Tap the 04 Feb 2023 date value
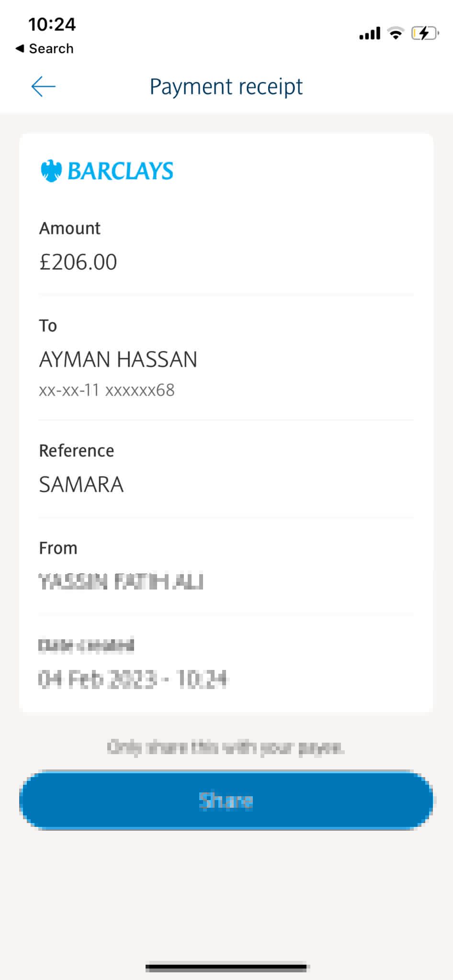This screenshot has width=453, height=980. pos(132,679)
